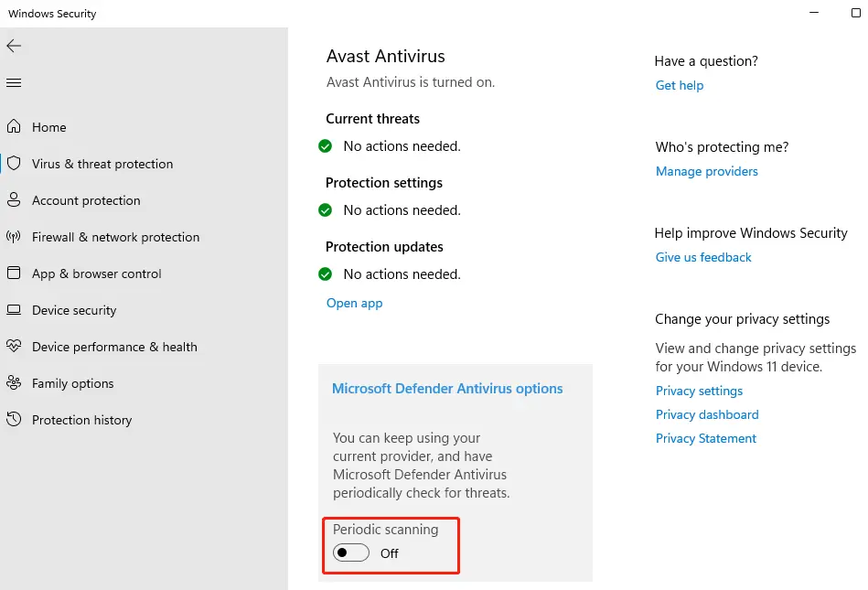Click the Account protection person icon

coord(14,199)
